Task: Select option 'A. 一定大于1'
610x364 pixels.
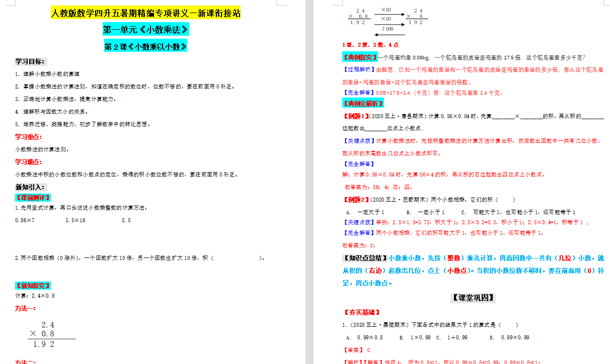Action: pos(365,212)
